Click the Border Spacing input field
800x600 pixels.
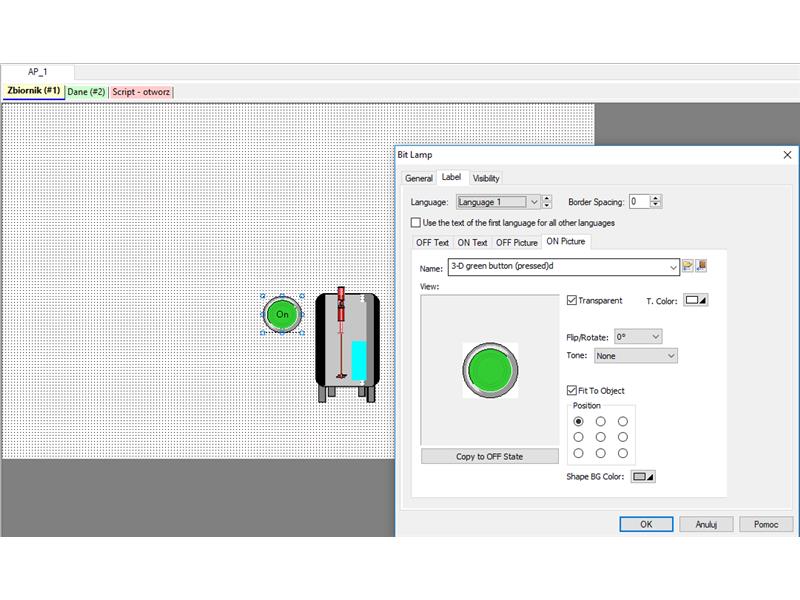(x=640, y=202)
